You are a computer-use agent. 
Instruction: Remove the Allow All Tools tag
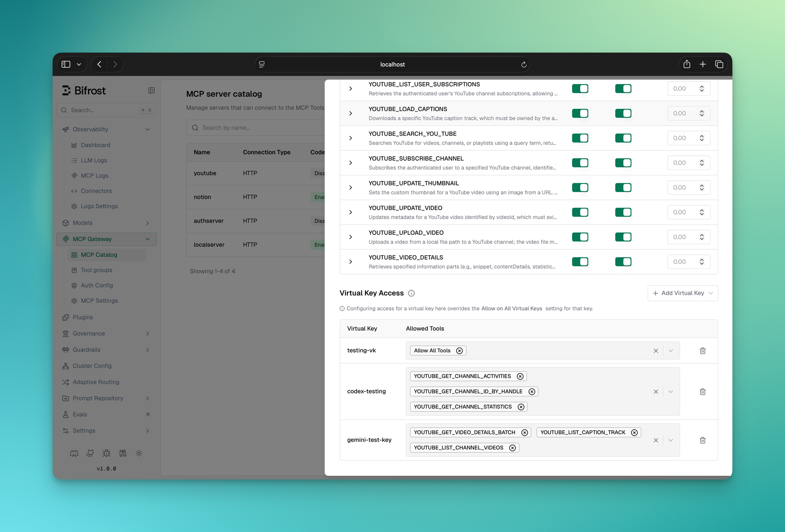459,351
